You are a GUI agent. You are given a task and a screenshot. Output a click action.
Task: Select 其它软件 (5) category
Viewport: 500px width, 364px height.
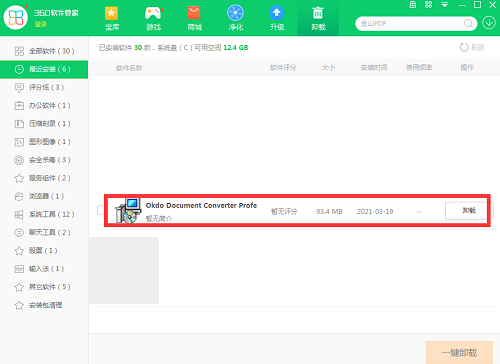[44, 287]
